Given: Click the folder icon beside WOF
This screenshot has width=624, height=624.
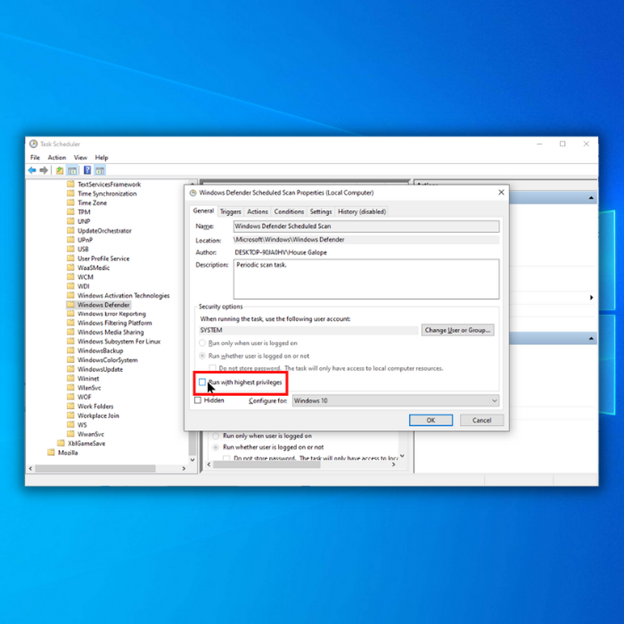Looking at the screenshot, I should pyautogui.click(x=70, y=397).
